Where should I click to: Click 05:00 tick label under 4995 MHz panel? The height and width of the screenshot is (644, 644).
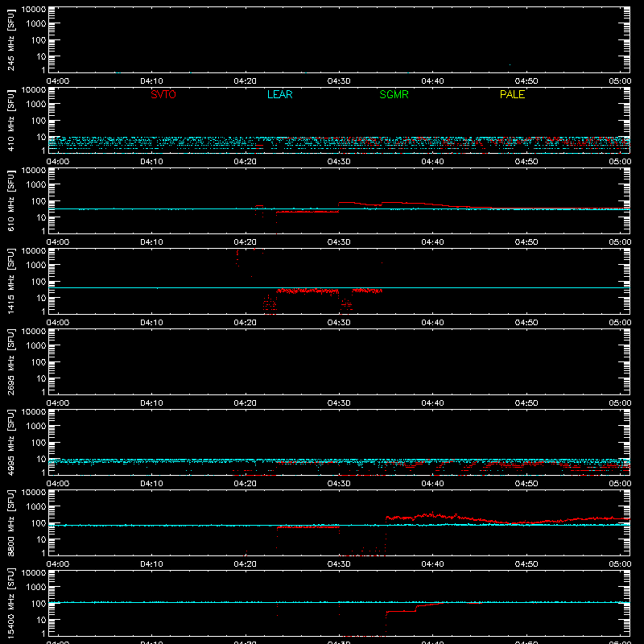pyautogui.click(x=620, y=484)
